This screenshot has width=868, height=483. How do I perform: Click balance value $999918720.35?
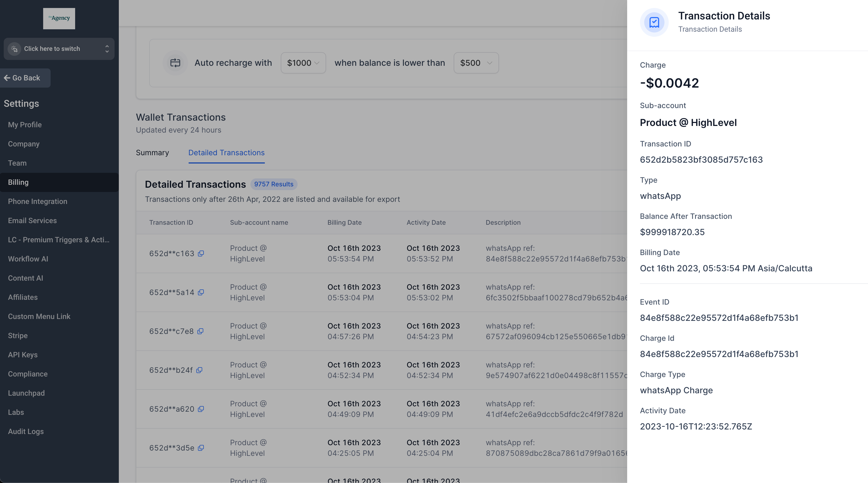pyautogui.click(x=672, y=232)
